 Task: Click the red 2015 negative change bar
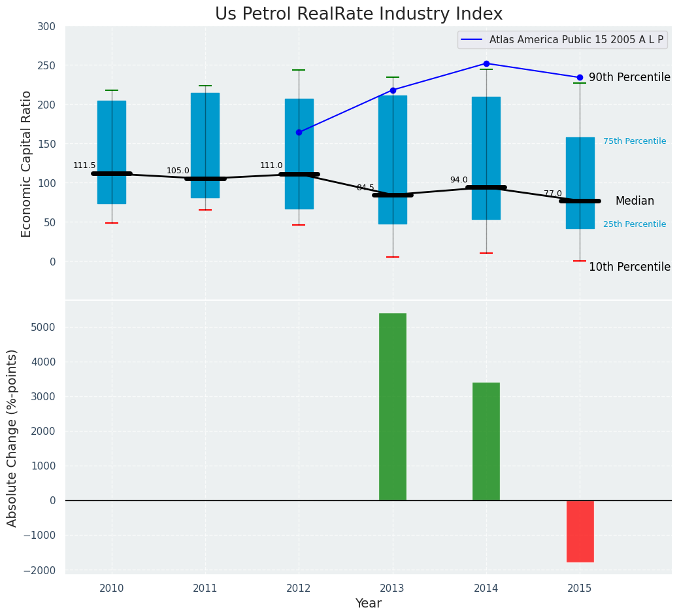tap(580, 531)
